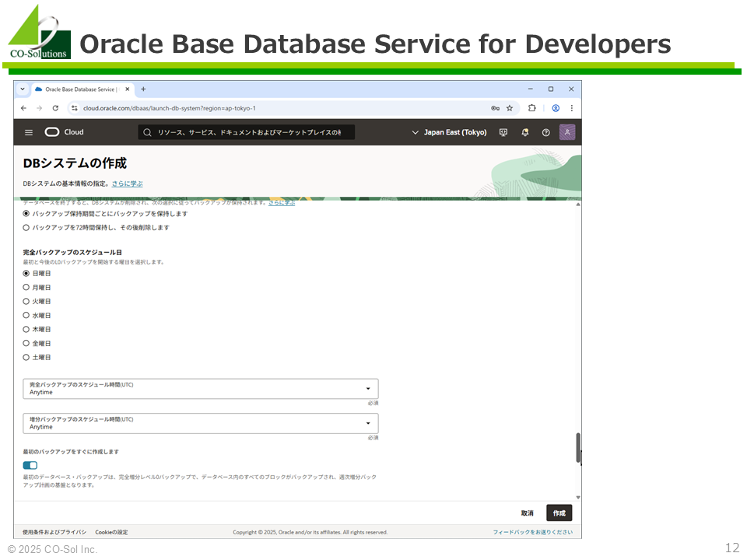Open the full backup schedule time dropdown
Screen dimensions: 747x560
click(x=201, y=389)
